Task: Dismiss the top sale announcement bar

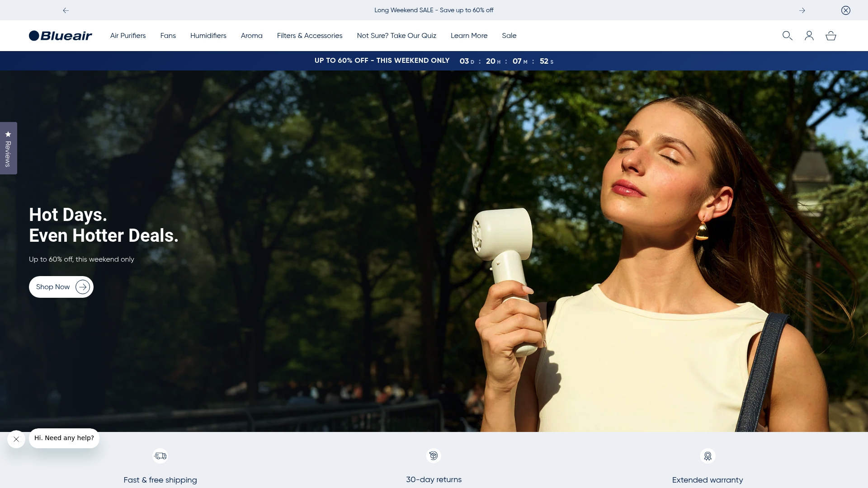Action: click(846, 10)
